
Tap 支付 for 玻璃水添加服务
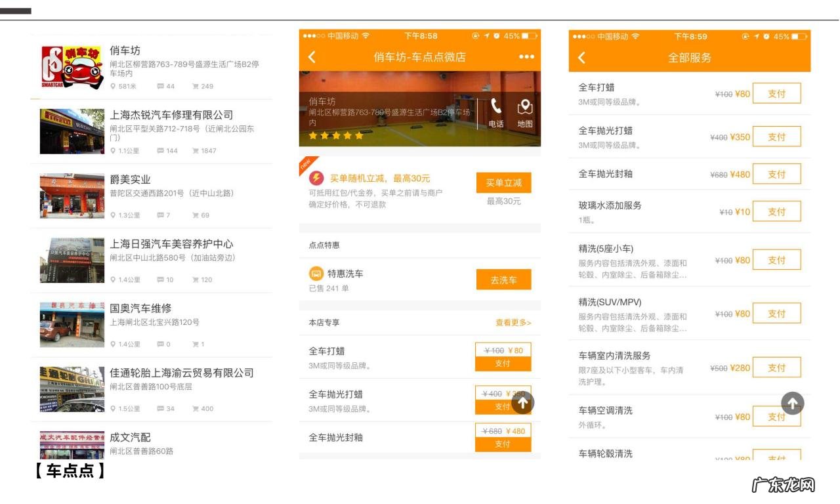click(777, 211)
